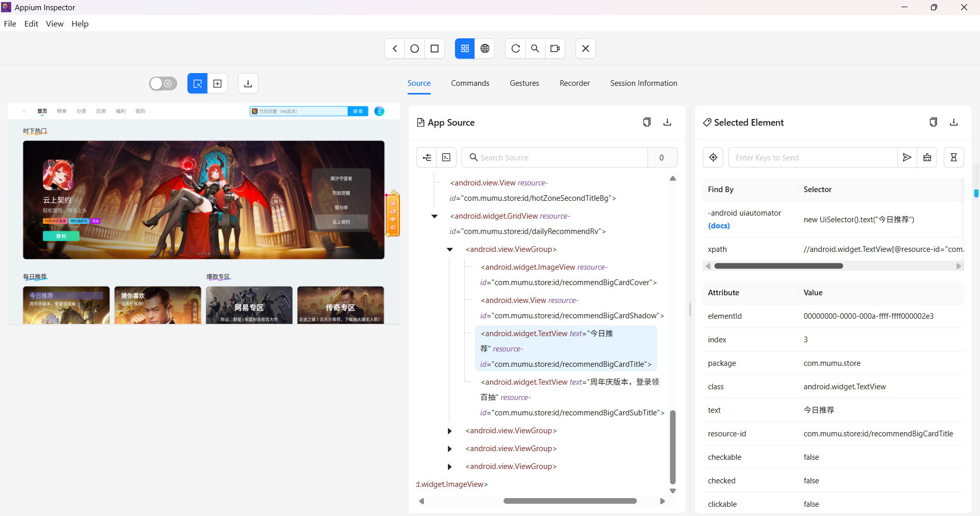Click the xpath selector value

click(x=883, y=249)
